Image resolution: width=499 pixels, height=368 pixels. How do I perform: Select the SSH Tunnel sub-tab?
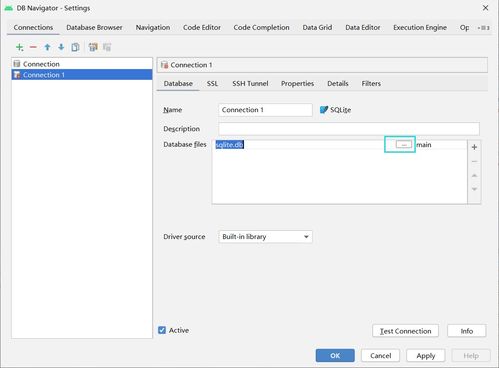pyautogui.click(x=250, y=84)
